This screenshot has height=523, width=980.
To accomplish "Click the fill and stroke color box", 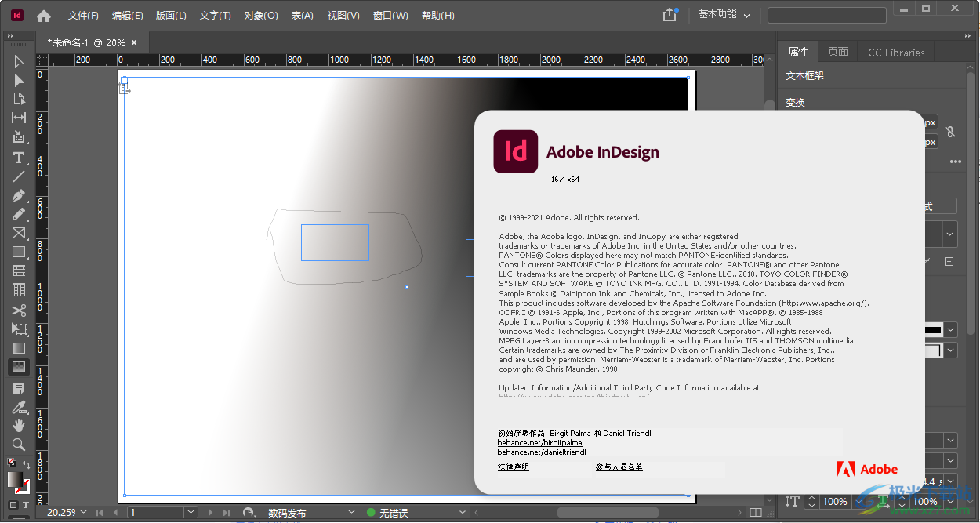I will coord(18,482).
